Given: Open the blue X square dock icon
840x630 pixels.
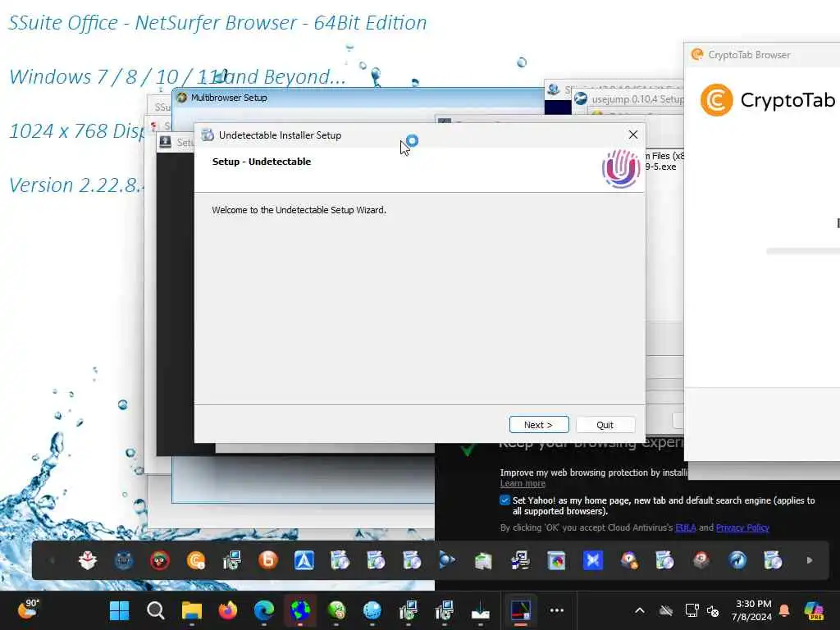Looking at the screenshot, I should coord(592,560).
